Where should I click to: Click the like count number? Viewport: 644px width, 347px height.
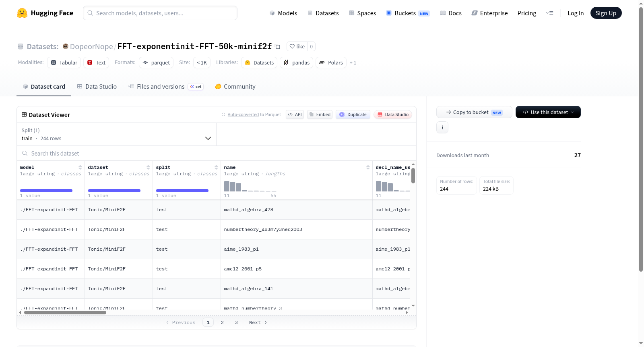click(311, 46)
